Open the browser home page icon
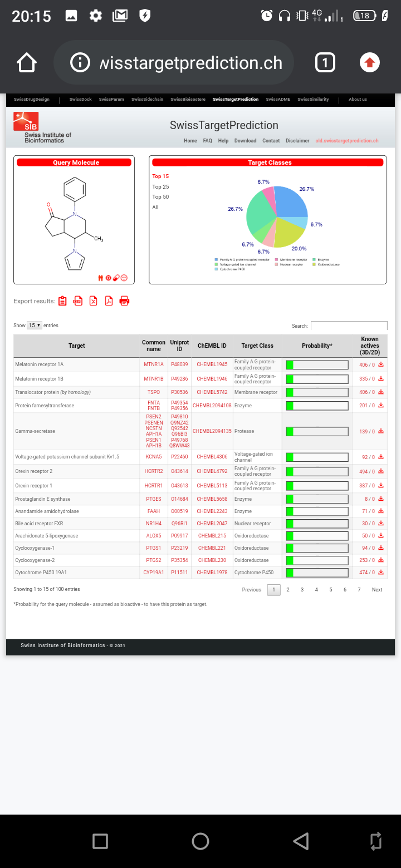 pyautogui.click(x=27, y=63)
